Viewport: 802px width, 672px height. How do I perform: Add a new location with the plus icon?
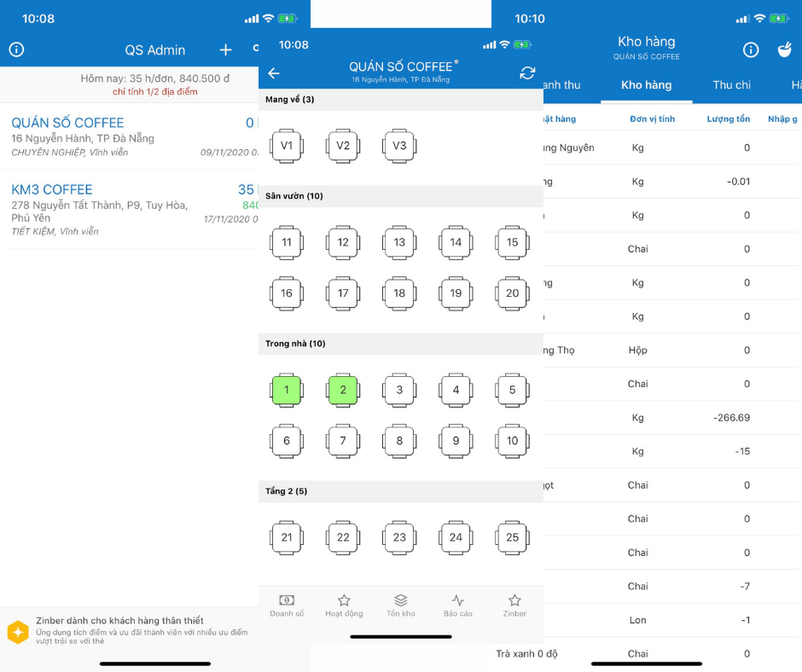click(225, 49)
